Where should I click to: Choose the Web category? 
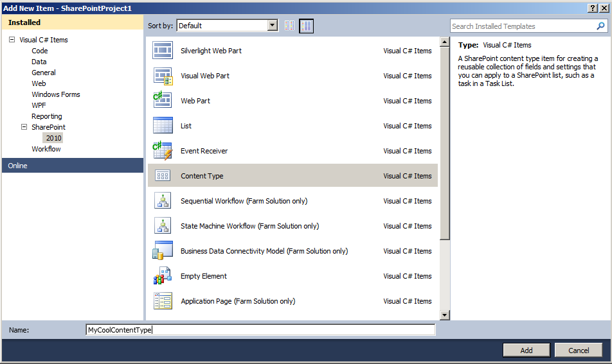coord(39,83)
